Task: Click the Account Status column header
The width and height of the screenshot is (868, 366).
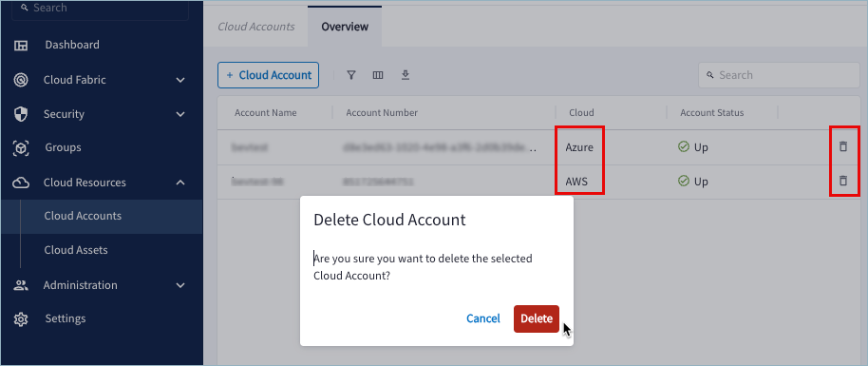Action: 712,112
